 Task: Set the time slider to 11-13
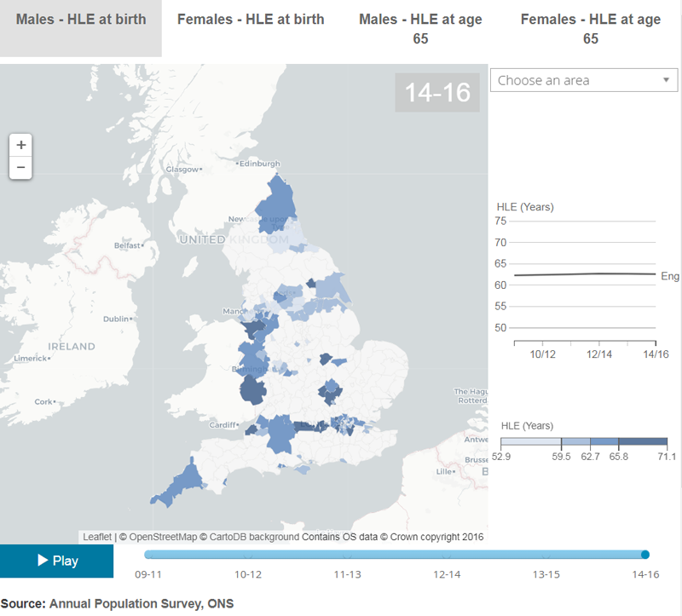347,555
